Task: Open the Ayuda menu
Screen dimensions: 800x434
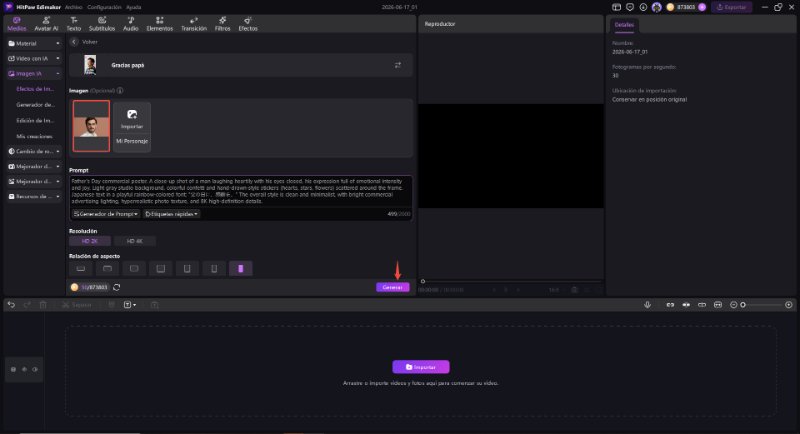Action: (x=134, y=7)
